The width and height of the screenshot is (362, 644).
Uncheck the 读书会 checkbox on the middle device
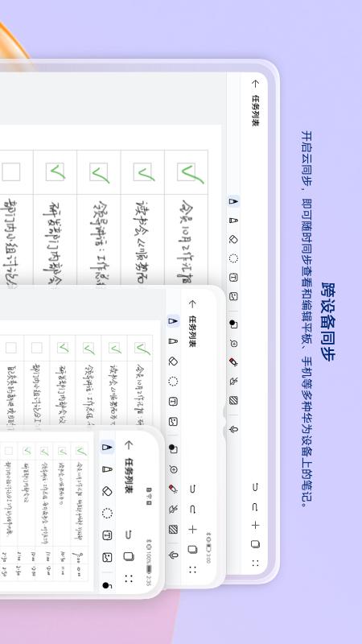115,348
